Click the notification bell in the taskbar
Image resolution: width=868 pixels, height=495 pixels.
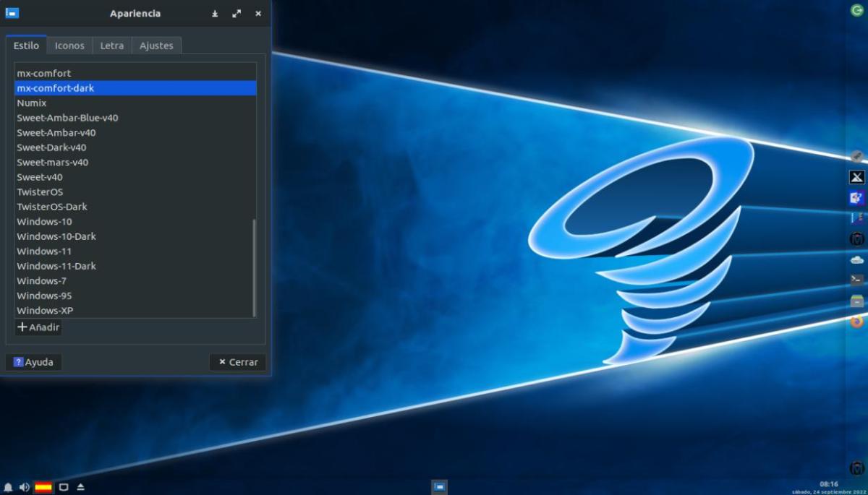pyautogui.click(x=8, y=487)
